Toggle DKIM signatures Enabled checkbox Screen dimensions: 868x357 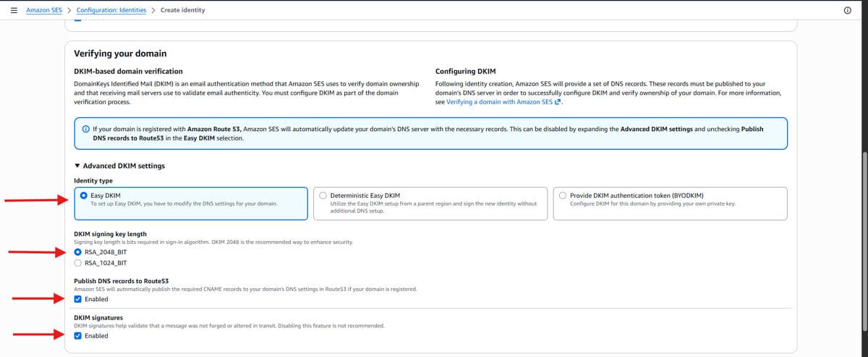tap(78, 335)
